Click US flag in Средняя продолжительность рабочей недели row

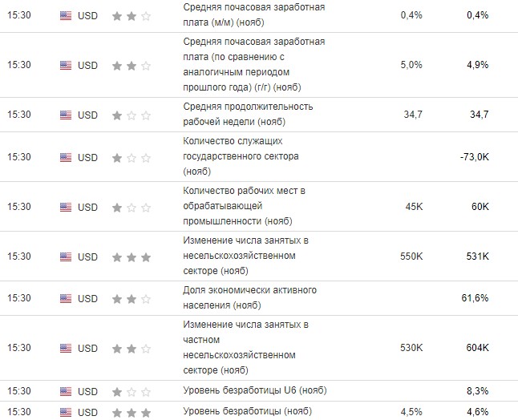click(66, 115)
